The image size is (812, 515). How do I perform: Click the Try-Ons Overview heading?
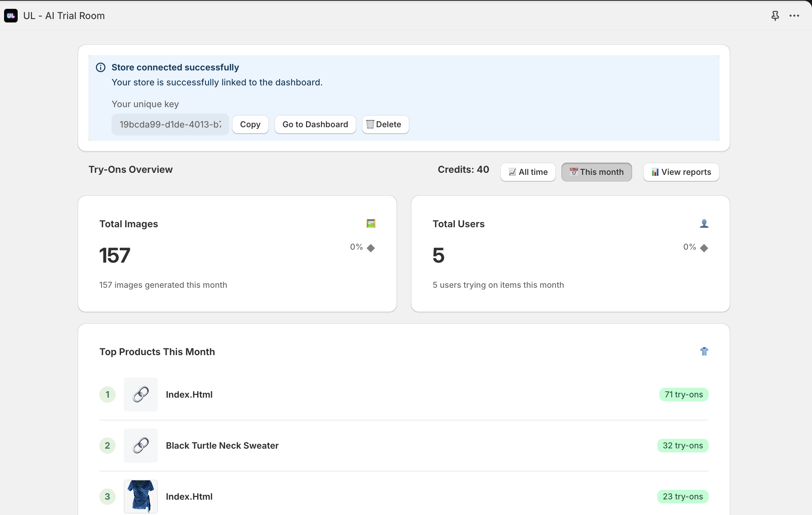coord(131,169)
